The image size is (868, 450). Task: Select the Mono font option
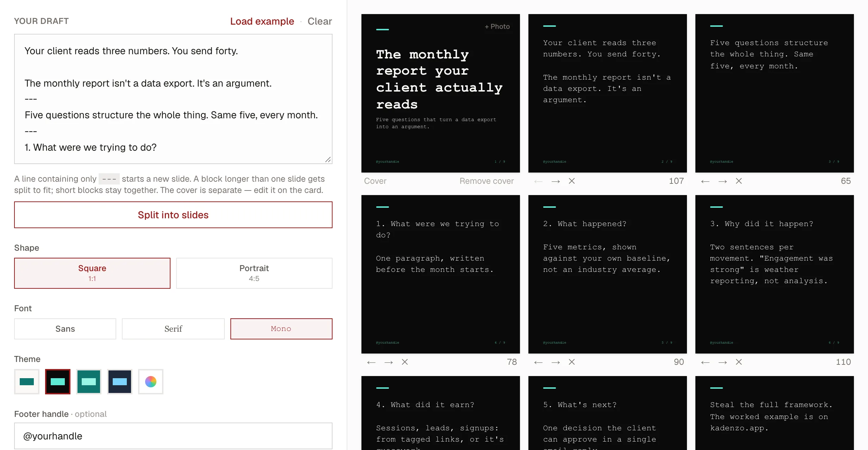281,329
